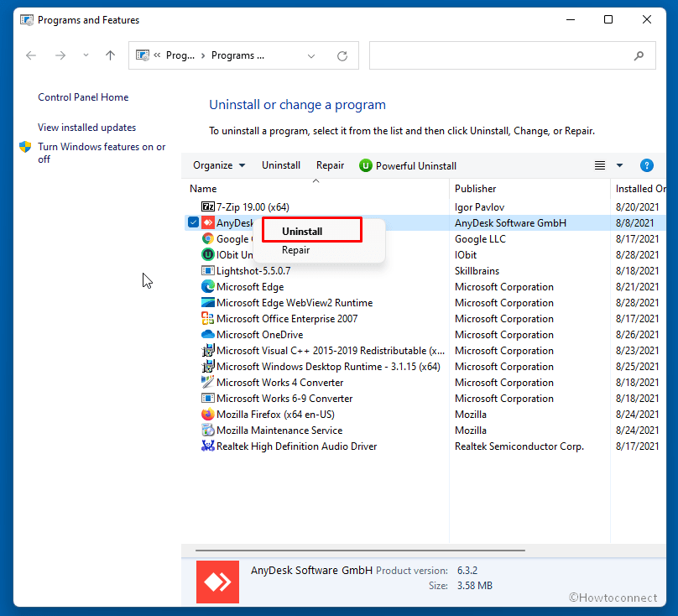
Task: Click the Igor Pavlov publisher cell
Action: [479, 207]
